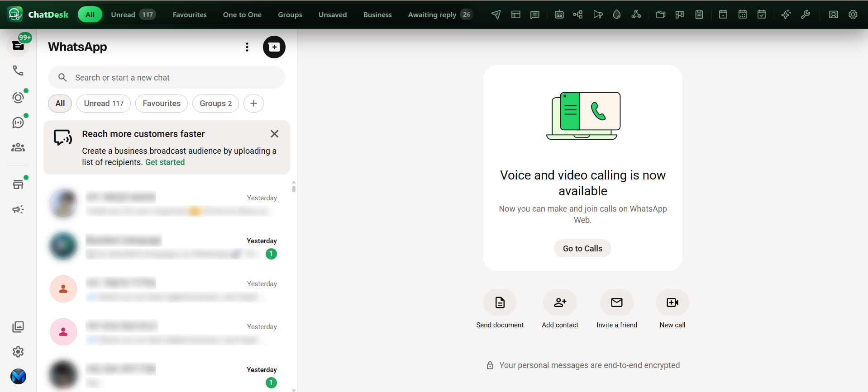Image resolution: width=868 pixels, height=392 pixels.
Task: Click the folders icon in top toolbar
Action: coord(660,14)
